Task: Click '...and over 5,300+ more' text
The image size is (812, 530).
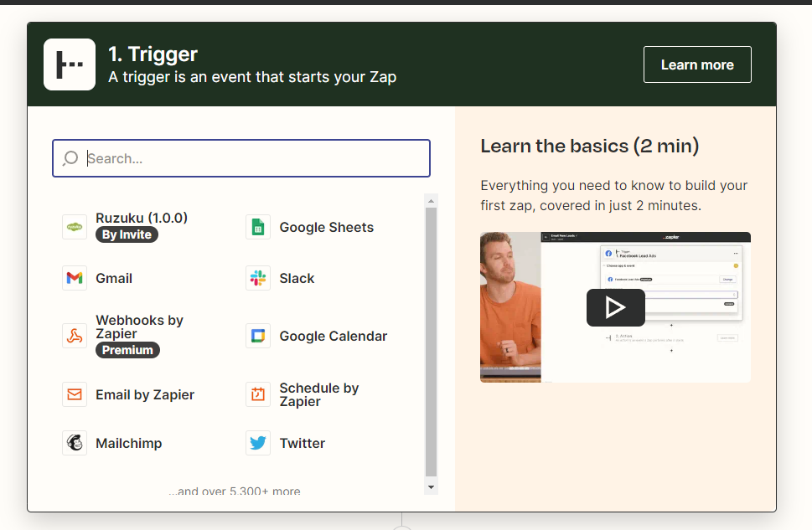Action: 234,491
